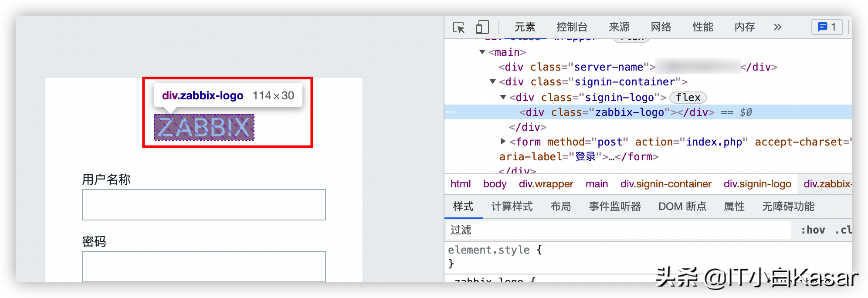
Task: Activate the inspect element picker icon
Action: 459,27
